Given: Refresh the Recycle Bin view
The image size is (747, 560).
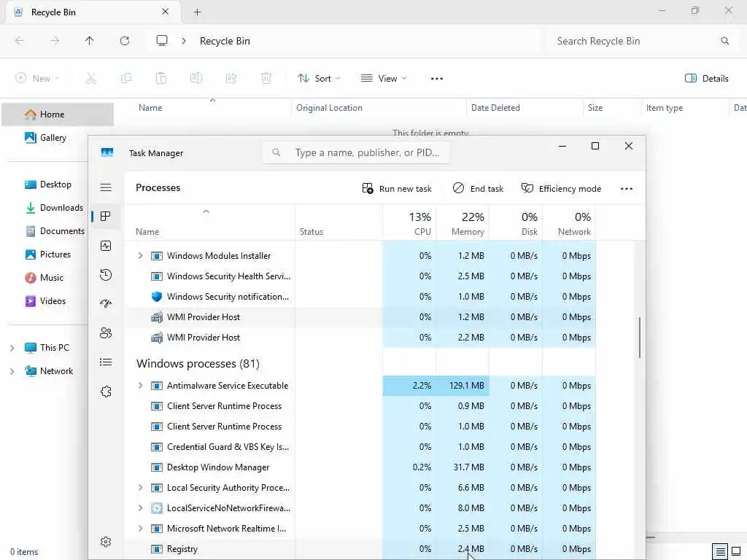Looking at the screenshot, I should tap(125, 41).
